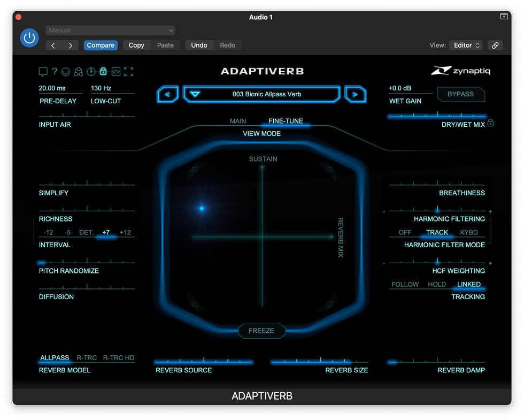Click the Paste button
The height and width of the screenshot is (420, 524).
pyautogui.click(x=165, y=45)
